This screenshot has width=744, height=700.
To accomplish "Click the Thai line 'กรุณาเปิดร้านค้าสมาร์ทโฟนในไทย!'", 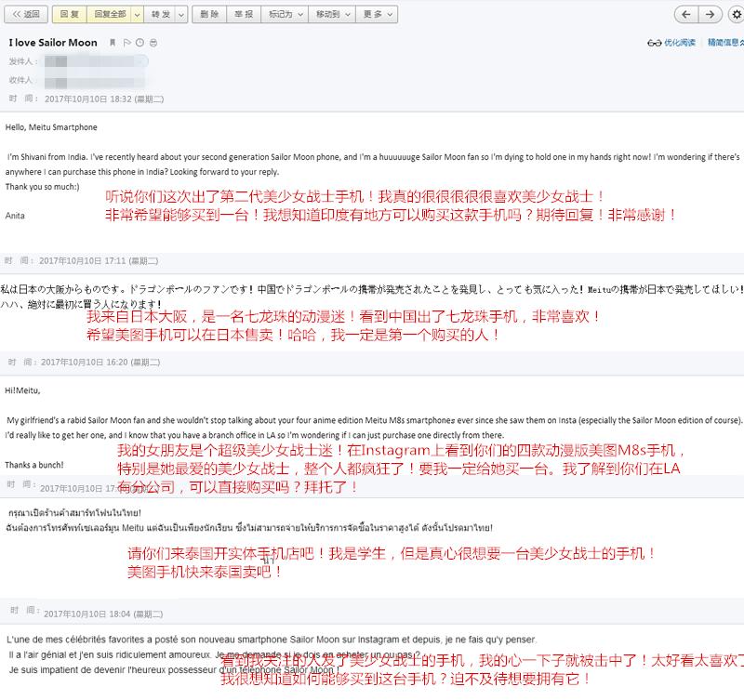I will tap(74, 513).
